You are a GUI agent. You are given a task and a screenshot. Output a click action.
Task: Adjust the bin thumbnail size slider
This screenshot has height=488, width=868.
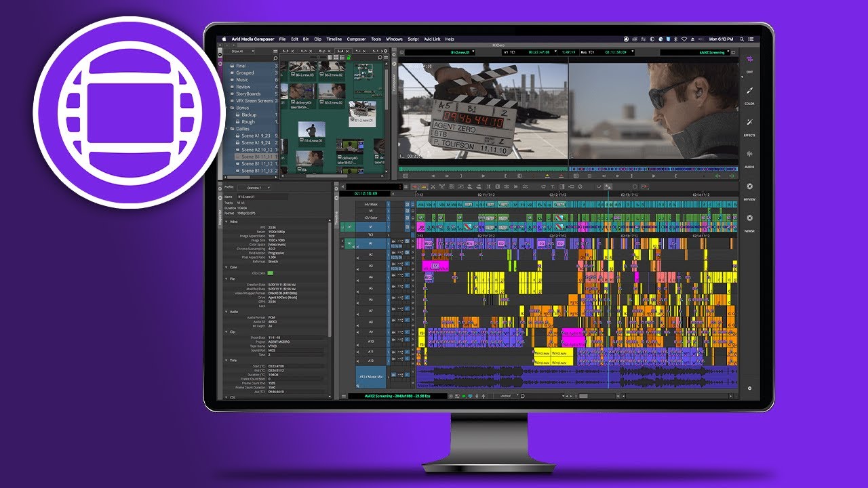[x=318, y=57]
